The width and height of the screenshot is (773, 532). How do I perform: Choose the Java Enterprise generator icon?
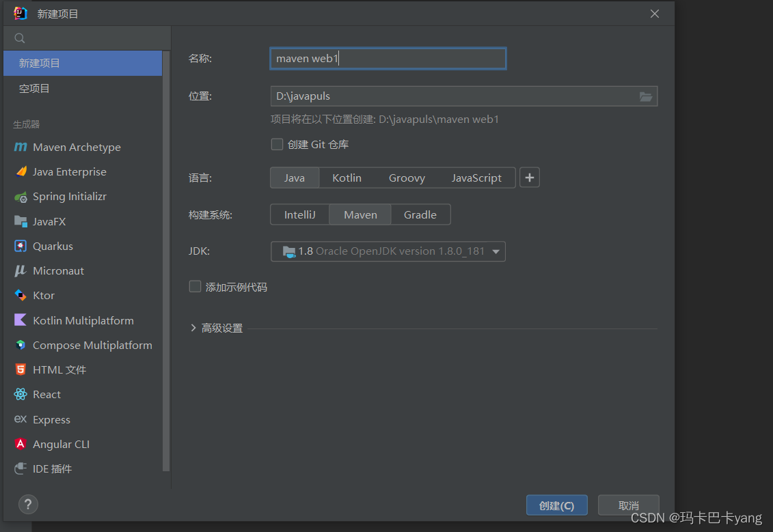(21, 171)
